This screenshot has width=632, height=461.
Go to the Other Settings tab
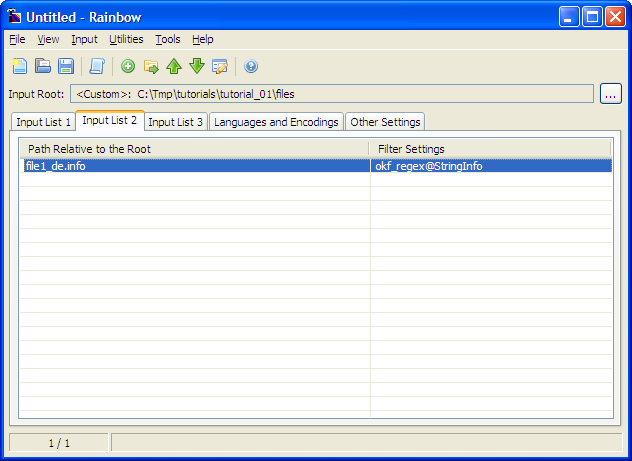(x=386, y=122)
